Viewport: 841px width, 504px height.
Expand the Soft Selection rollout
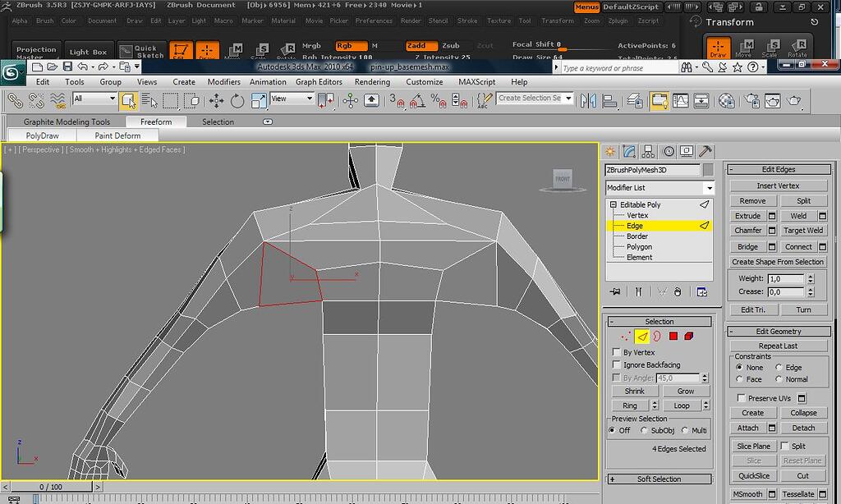659,479
